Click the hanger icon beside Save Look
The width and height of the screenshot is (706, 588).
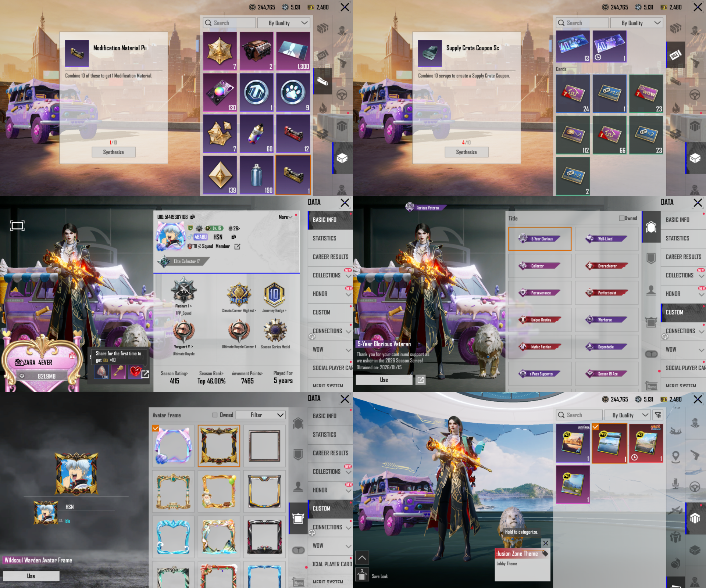[x=362, y=575]
